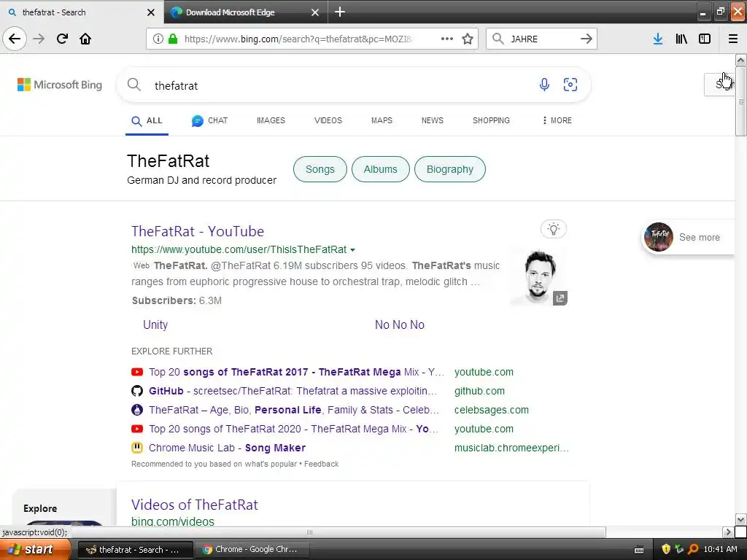Click the forward navigation arrow
Image resolution: width=747 pixels, height=560 pixels.
tap(39, 39)
